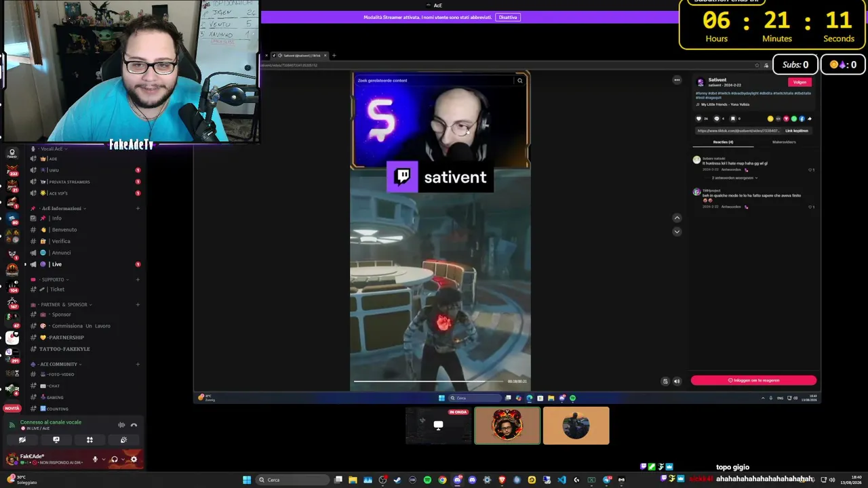868x488 pixels.
Task: Switch to the Makersvideo's tab
Action: pyautogui.click(x=784, y=142)
